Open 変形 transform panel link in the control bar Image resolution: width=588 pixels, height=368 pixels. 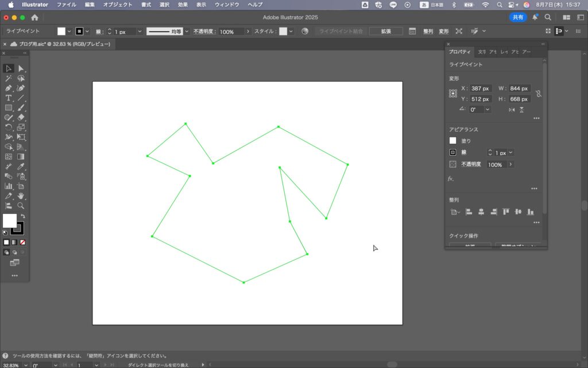(444, 31)
